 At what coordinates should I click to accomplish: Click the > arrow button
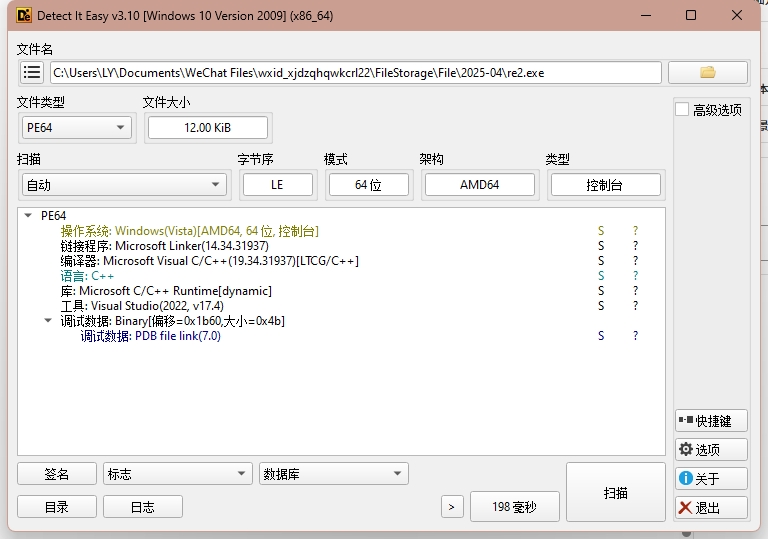452,507
